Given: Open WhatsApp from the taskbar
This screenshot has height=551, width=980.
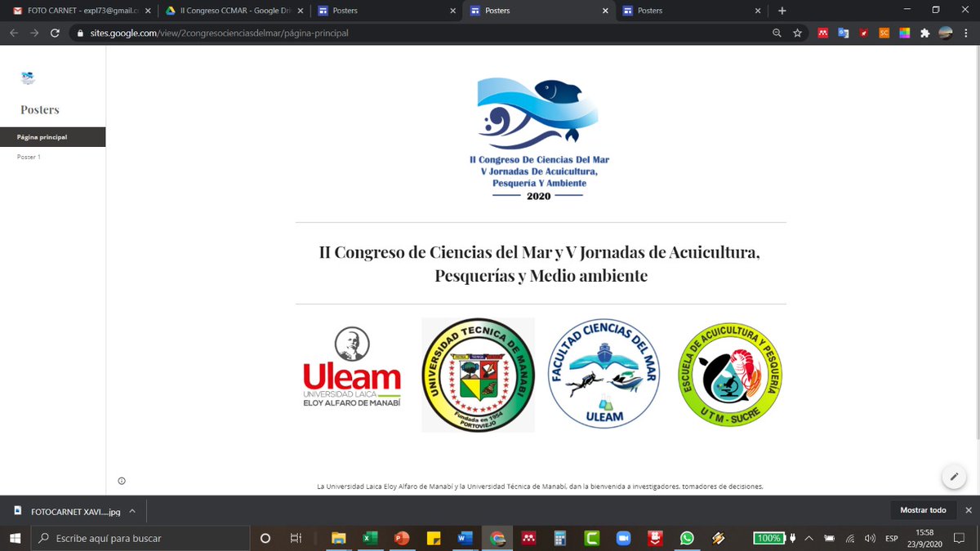Looking at the screenshot, I should point(687,538).
